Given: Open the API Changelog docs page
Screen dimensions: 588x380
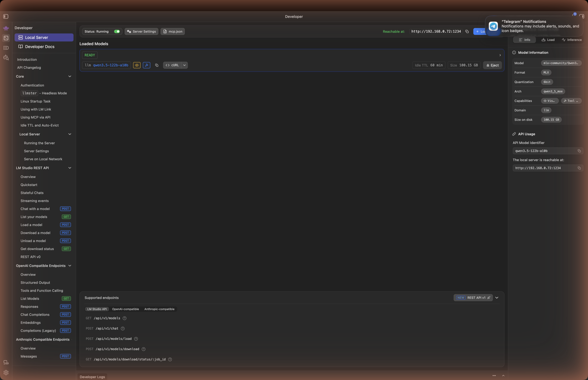Looking at the screenshot, I should [x=29, y=68].
